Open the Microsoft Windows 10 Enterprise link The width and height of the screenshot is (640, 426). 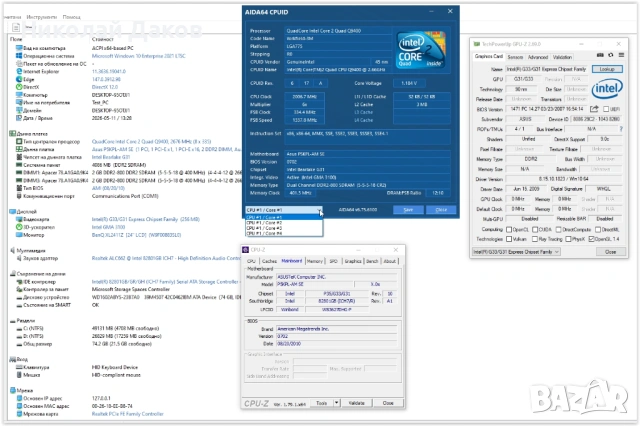tap(138, 56)
